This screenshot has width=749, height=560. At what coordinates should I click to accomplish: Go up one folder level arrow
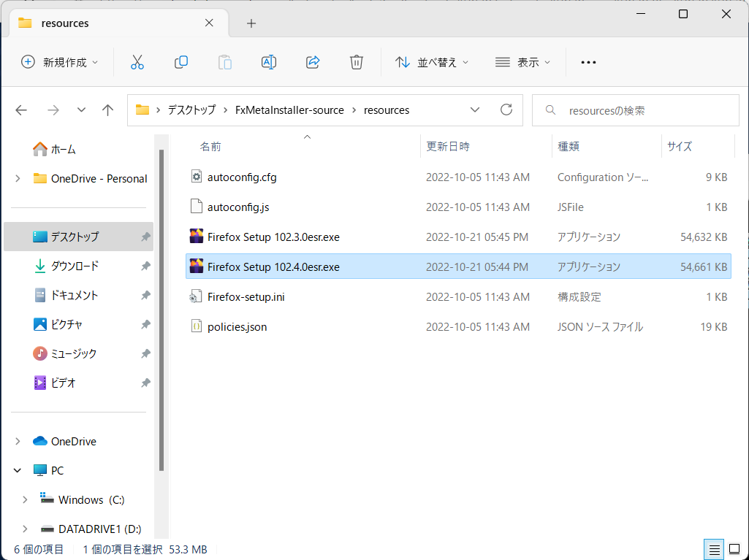click(x=108, y=110)
